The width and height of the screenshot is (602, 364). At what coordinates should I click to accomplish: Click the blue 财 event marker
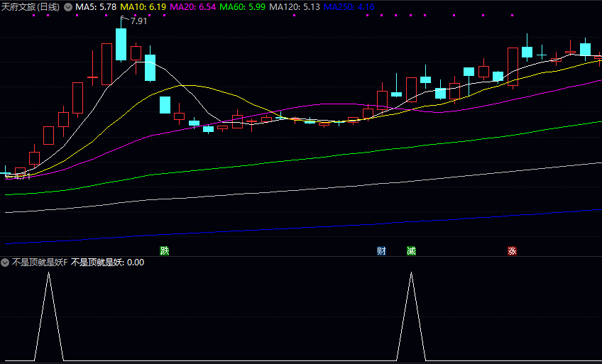(381, 250)
